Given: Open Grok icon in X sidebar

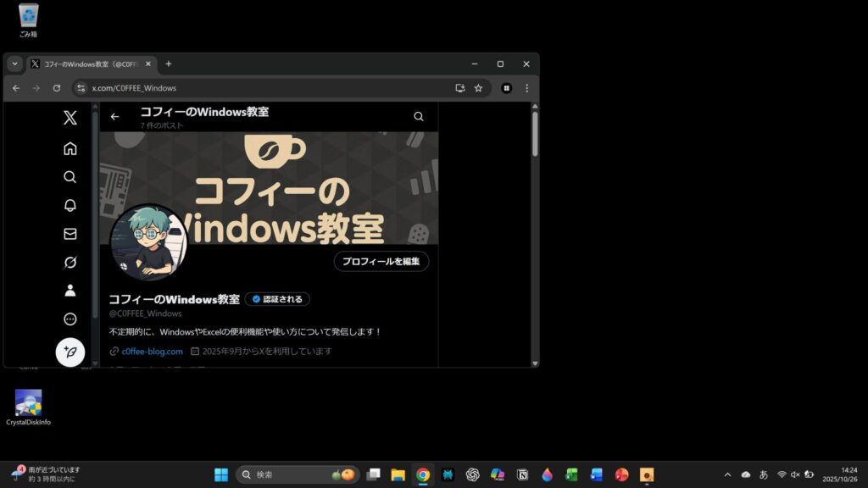Looking at the screenshot, I should click(x=70, y=263).
